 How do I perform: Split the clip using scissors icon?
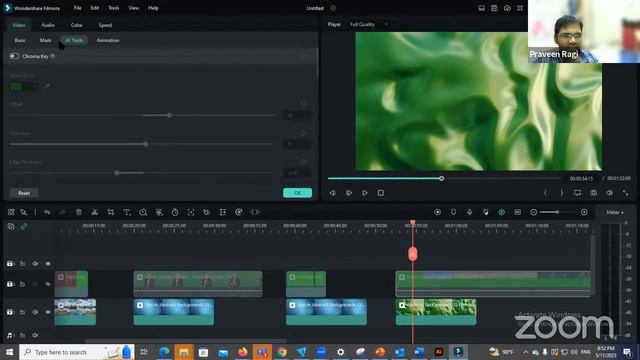click(x=95, y=212)
